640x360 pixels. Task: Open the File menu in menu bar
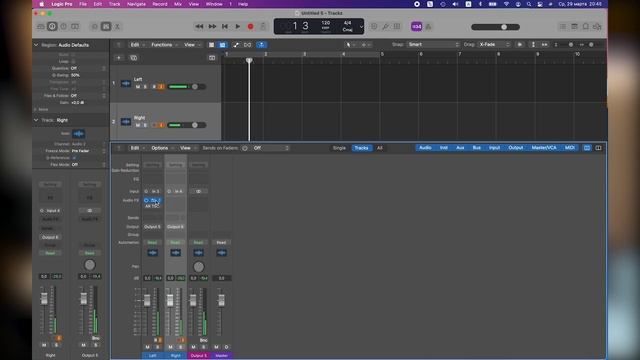(83, 4)
